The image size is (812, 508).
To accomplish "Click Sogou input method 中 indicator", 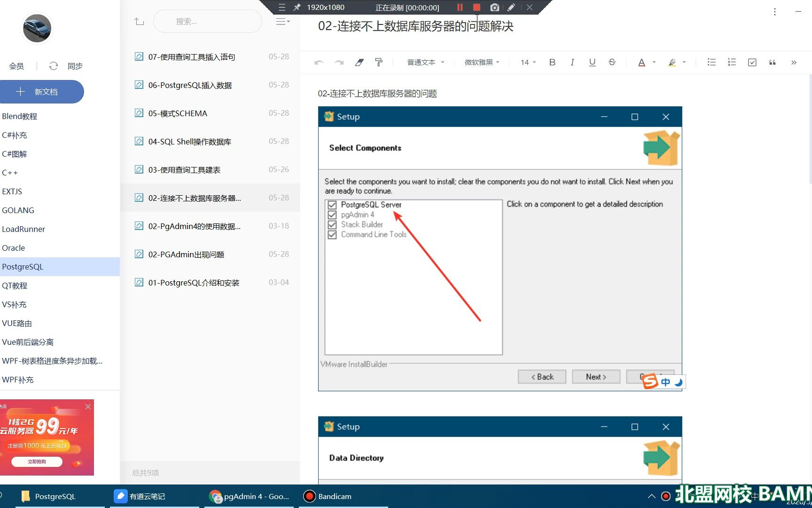I will click(665, 382).
